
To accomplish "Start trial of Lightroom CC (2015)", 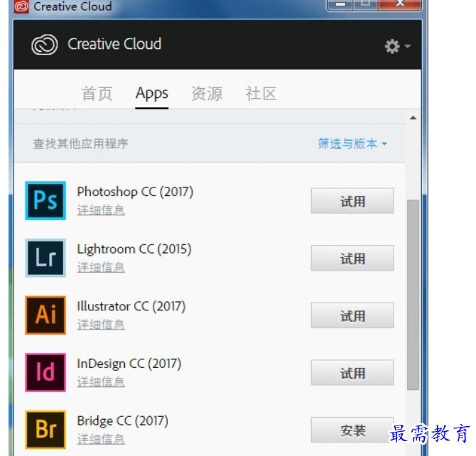I will pyautogui.click(x=352, y=258).
